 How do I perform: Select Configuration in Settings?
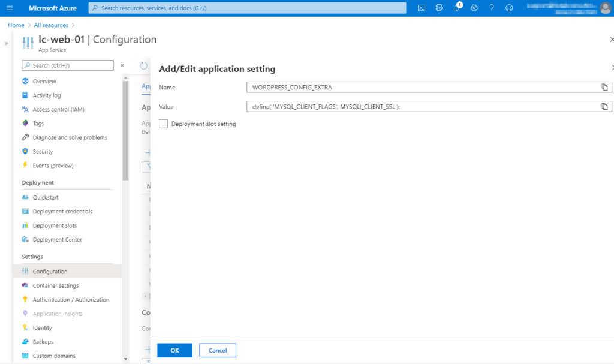point(67,272)
